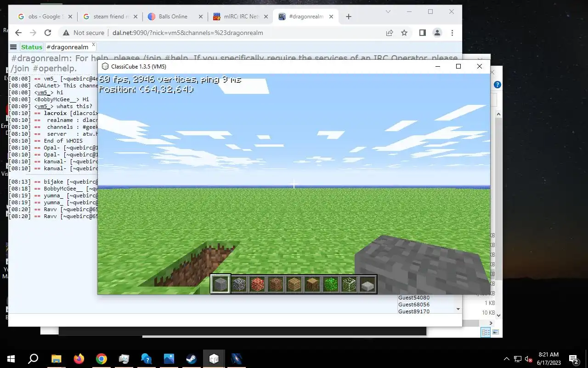Click the nick list scroll down arrow

coord(458,309)
